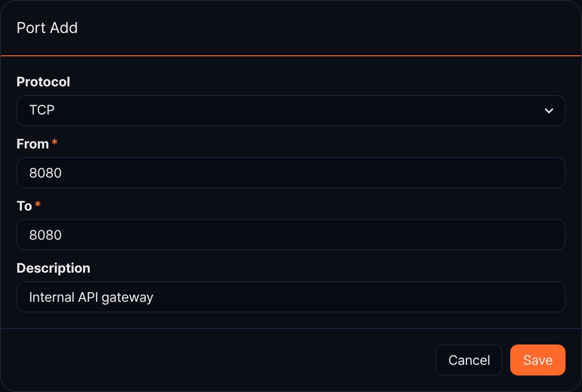Focus the To port input field
Viewport: 582px width, 392px height.
(x=291, y=235)
